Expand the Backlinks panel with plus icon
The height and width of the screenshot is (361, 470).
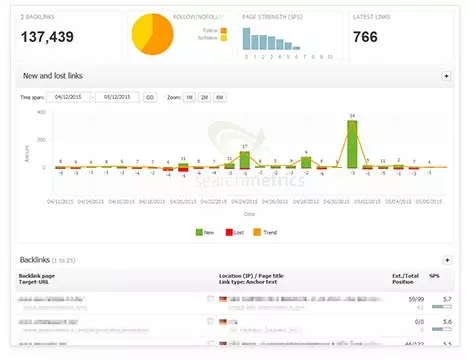[447, 260]
